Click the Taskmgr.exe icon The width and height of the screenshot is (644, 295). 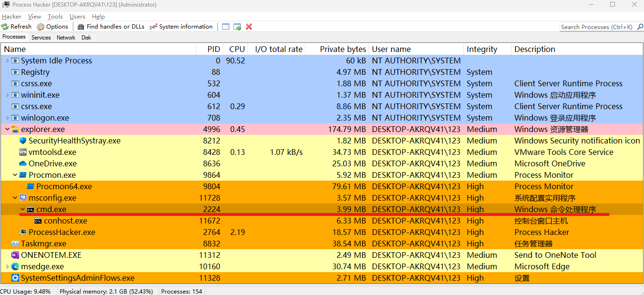[15, 244]
